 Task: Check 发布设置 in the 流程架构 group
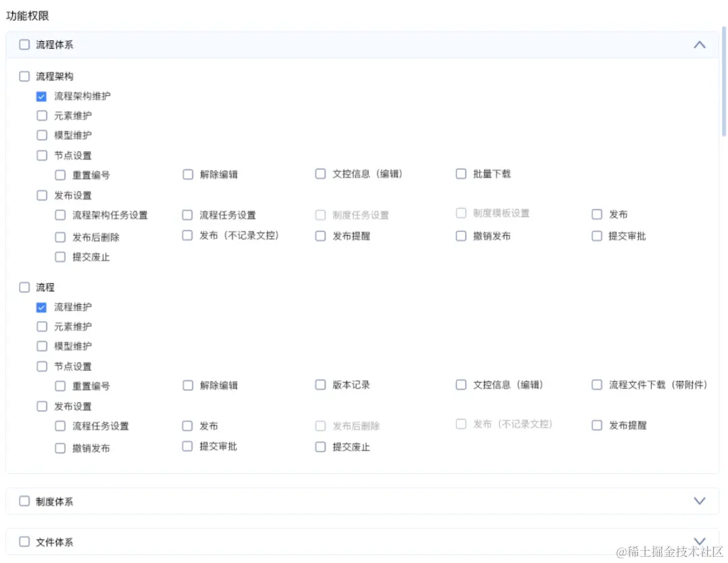pos(42,195)
